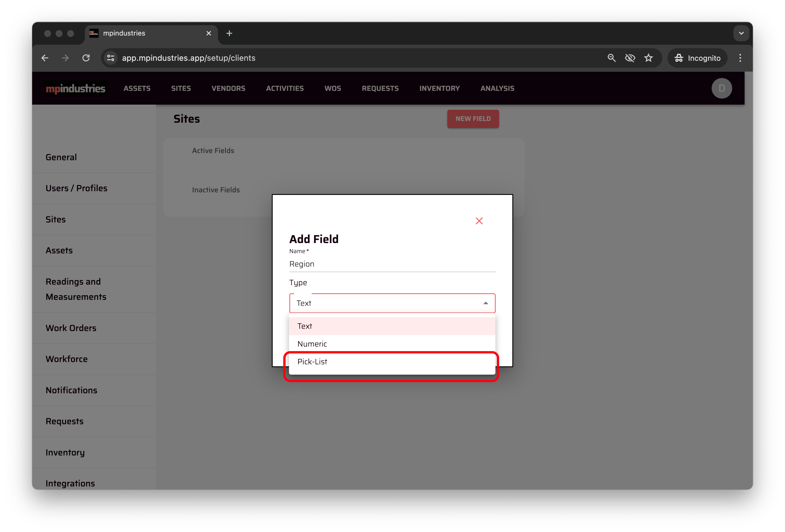Click the zoom magnifier icon in address bar
Viewport: 785px width, 532px height.
tap(611, 58)
